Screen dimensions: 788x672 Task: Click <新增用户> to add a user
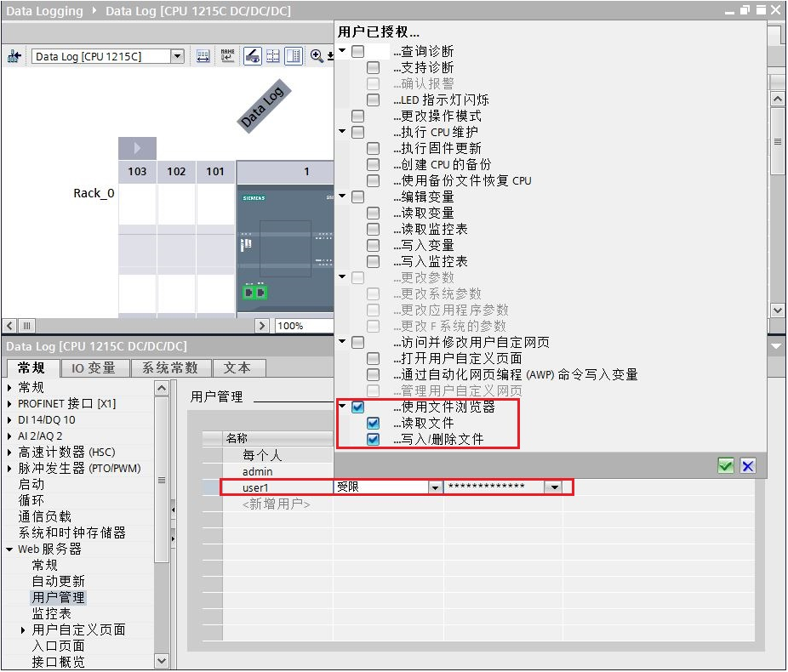276,504
